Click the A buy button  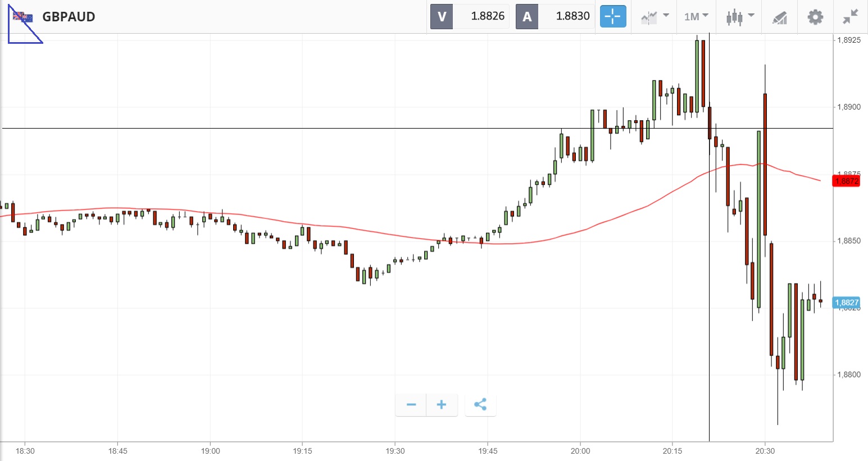point(527,16)
